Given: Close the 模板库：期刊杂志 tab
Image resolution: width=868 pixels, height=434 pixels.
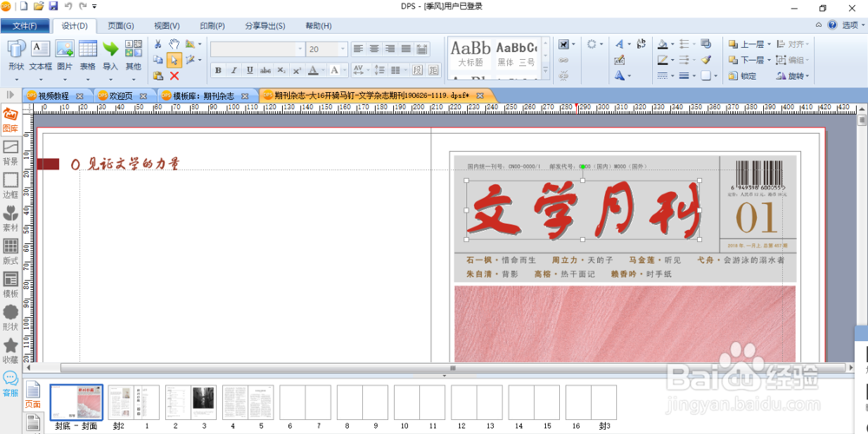Looking at the screenshot, I should [244, 95].
